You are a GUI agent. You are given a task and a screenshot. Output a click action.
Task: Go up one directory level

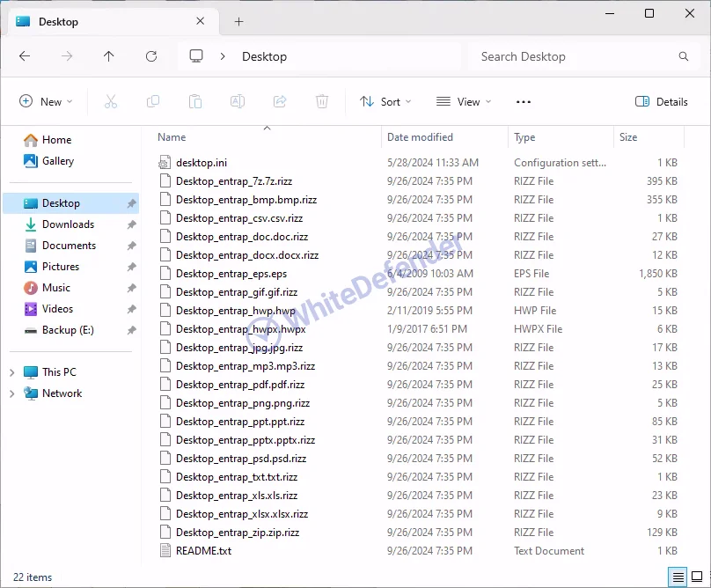[x=109, y=56]
